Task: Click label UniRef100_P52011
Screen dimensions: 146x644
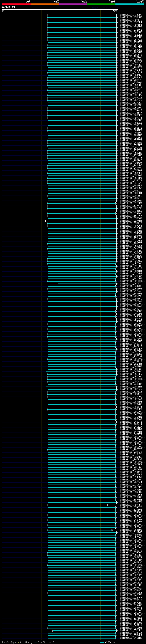Action: pos(131,123)
